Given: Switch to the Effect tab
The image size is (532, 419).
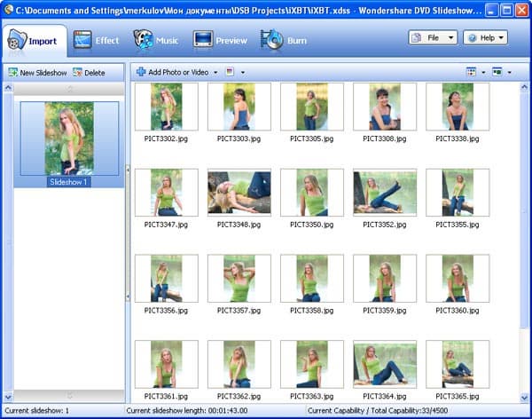Looking at the screenshot, I should [97, 41].
